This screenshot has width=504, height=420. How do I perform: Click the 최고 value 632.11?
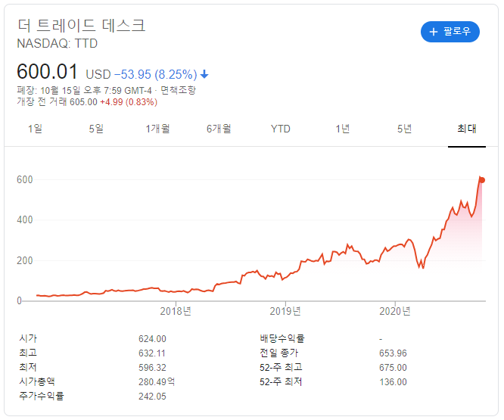151,353
